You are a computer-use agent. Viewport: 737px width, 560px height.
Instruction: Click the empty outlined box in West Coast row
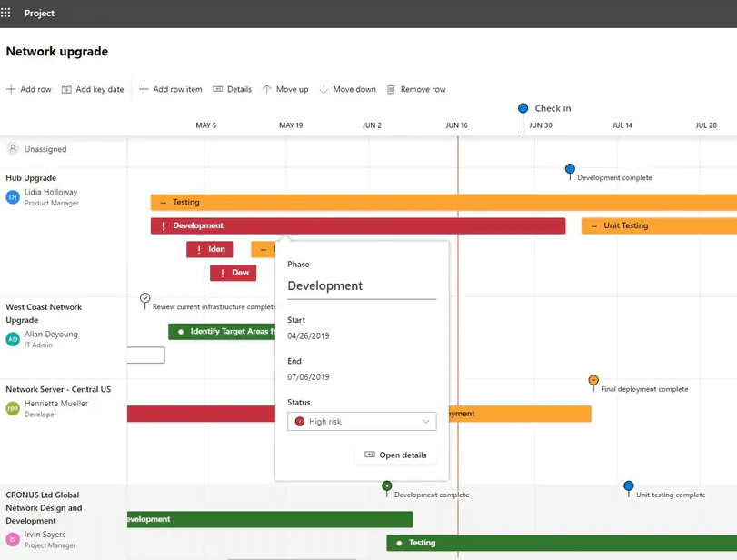coord(145,355)
